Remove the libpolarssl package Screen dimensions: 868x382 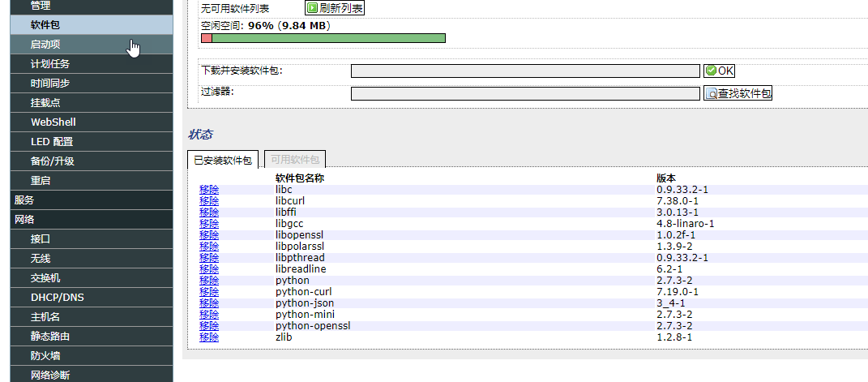209,247
